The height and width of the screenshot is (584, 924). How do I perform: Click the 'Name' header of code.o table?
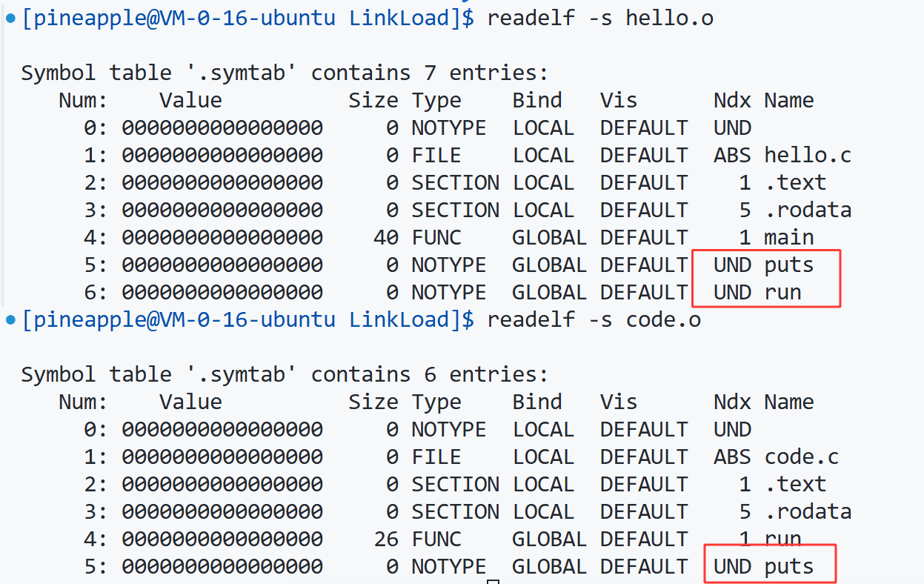[x=789, y=402]
